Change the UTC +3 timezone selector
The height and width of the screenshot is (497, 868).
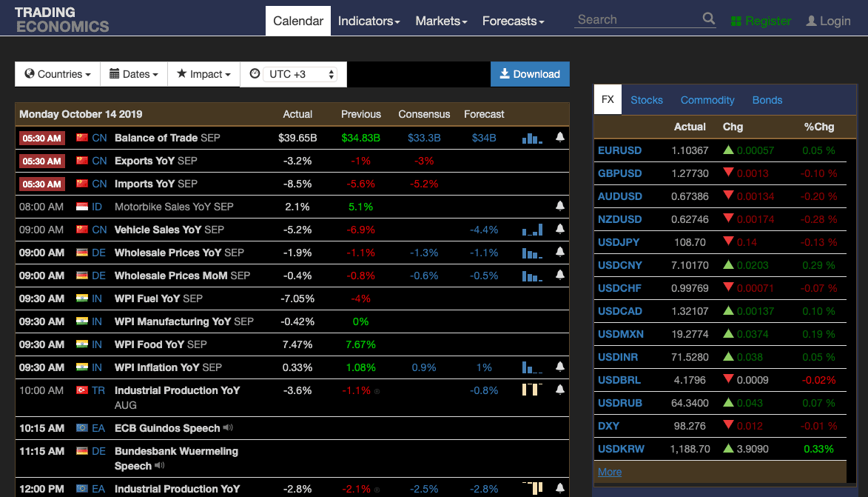(300, 74)
